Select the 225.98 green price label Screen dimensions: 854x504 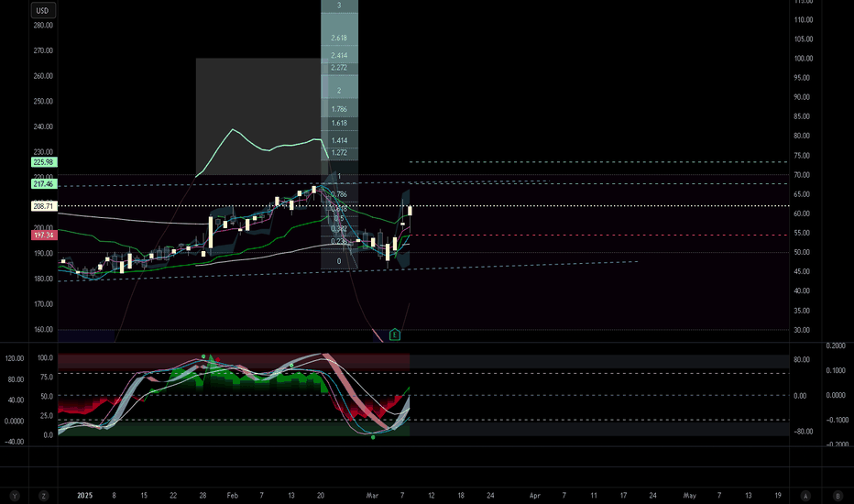click(44, 162)
